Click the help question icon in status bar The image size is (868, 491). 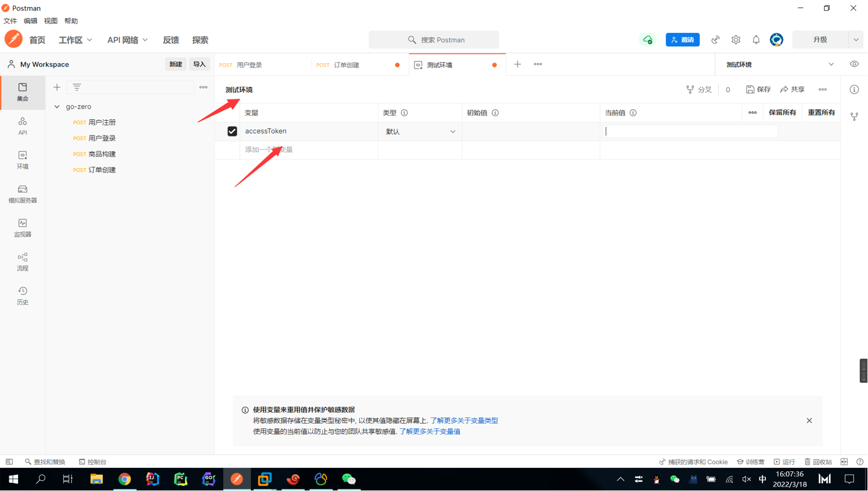(x=860, y=462)
